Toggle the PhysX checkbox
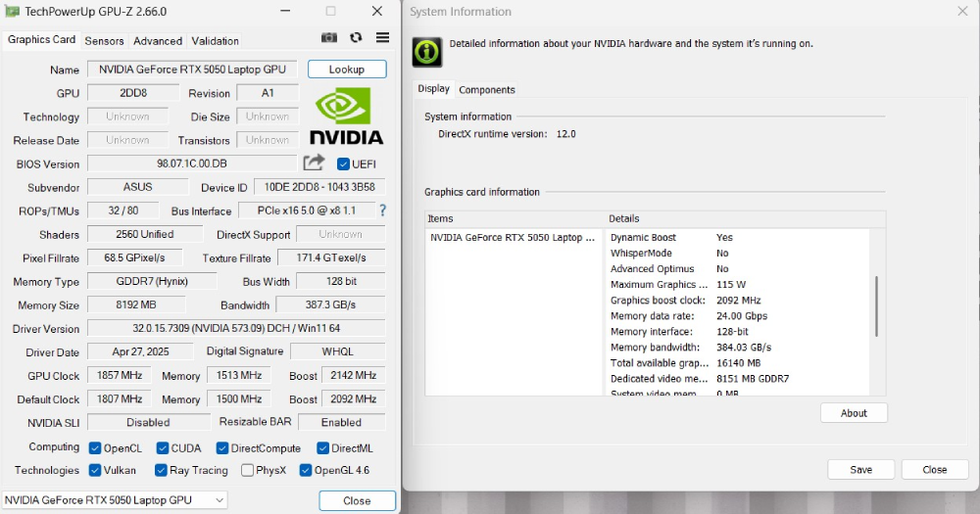This screenshot has height=514, width=980. coord(248,471)
